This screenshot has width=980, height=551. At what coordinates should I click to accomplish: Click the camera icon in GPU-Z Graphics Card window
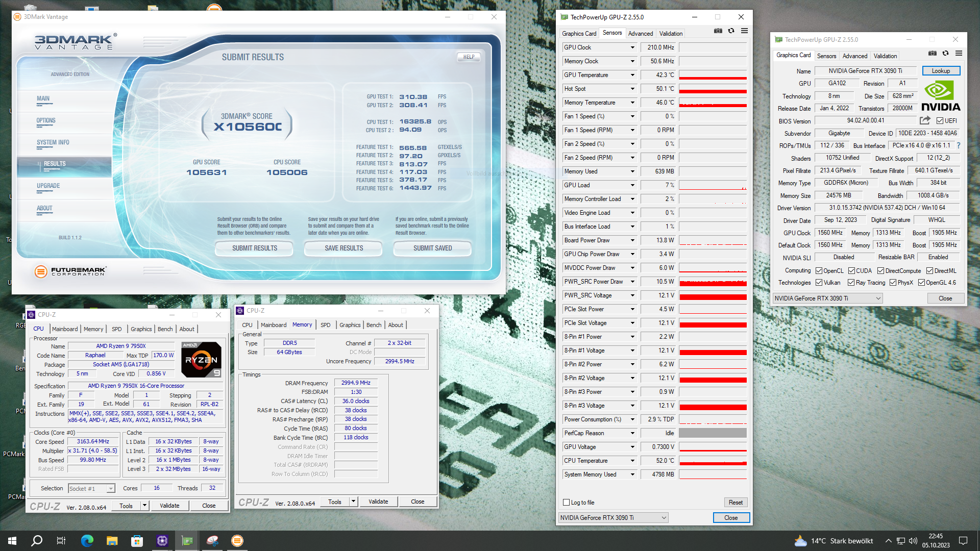933,54
